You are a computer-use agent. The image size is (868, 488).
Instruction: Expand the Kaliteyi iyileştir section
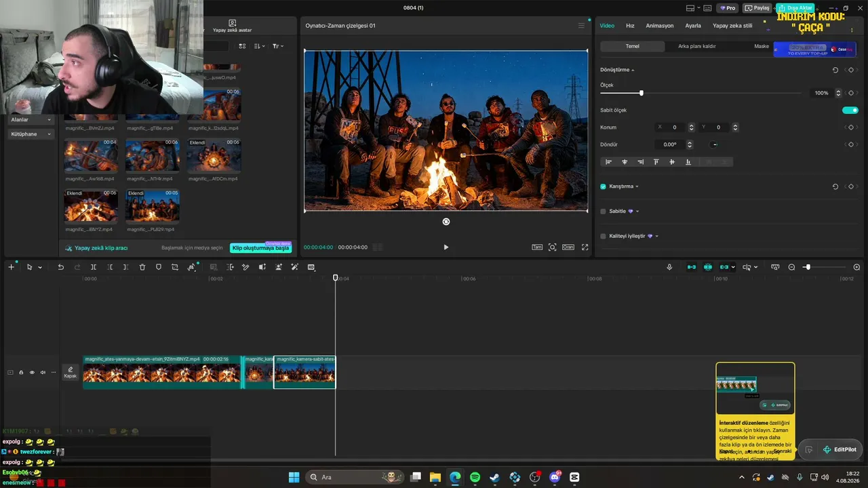[x=656, y=237]
